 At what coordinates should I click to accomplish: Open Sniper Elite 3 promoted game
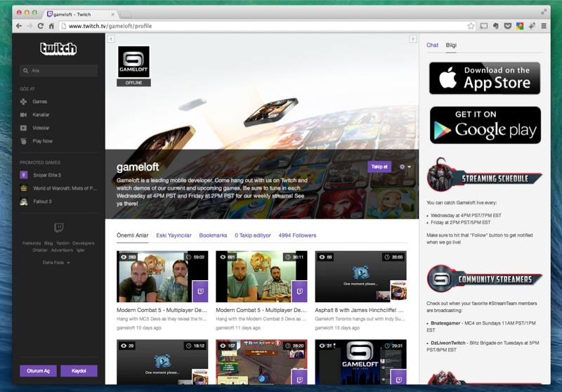pos(47,175)
